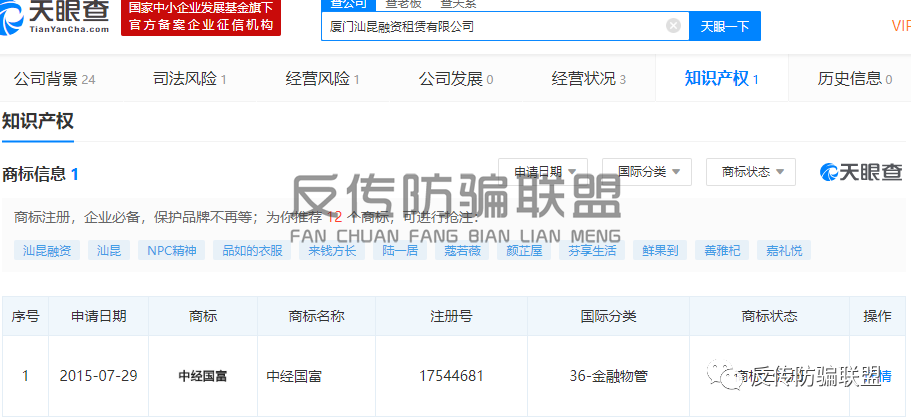The height and width of the screenshot is (417, 911).
Task: Choose the 善雅杞 trademark tag
Action: (x=722, y=251)
